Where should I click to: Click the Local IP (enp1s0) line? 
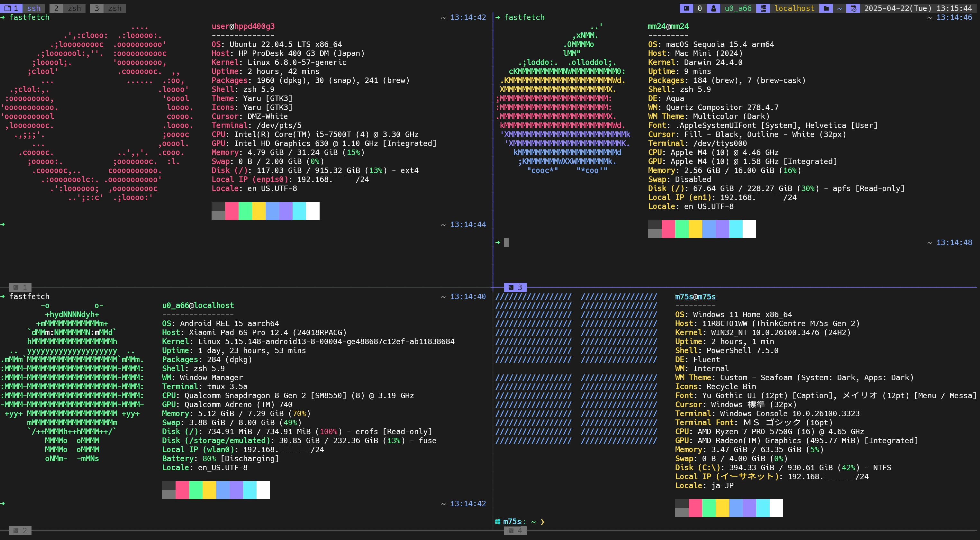pyautogui.click(x=290, y=179)
